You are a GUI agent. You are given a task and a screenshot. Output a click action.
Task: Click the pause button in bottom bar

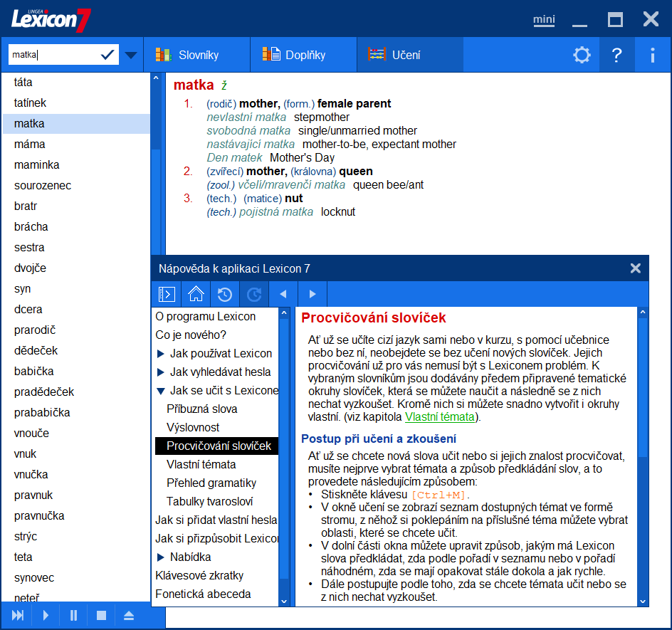74,616
